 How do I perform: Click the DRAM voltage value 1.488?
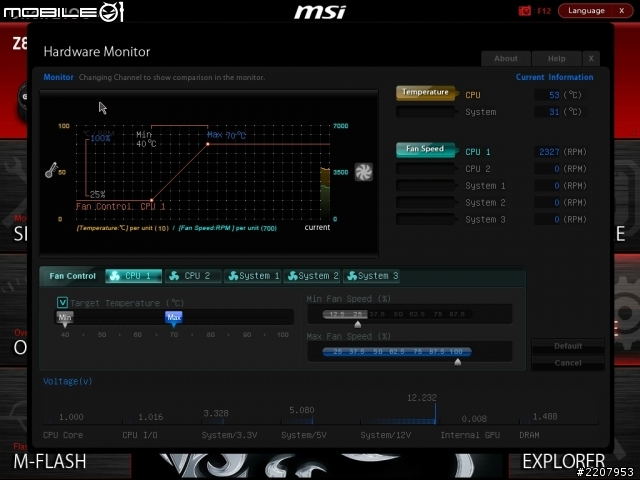545,416
